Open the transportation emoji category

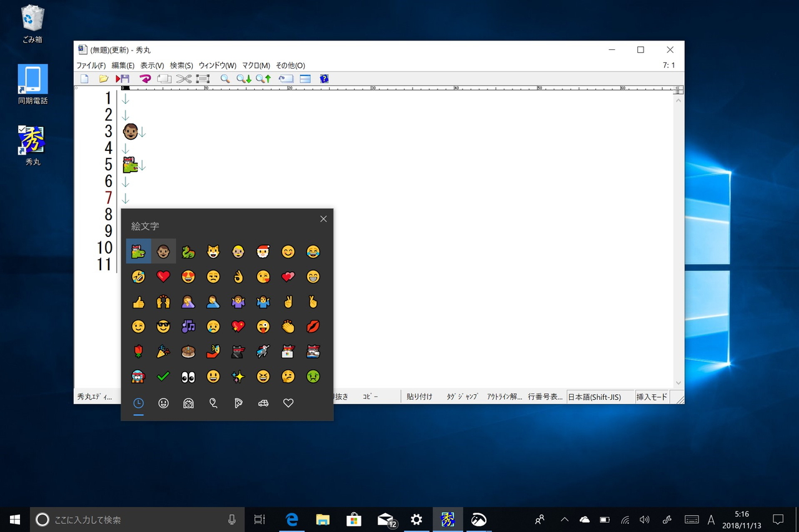[x=263, y=403]
